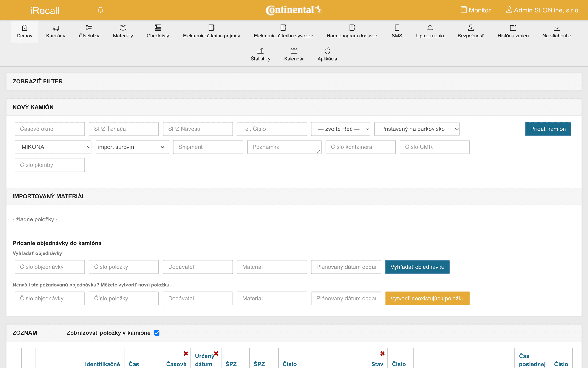Click Pridať kamión button
The height and width of the screenshot is (368, 588).
point(548,129)
